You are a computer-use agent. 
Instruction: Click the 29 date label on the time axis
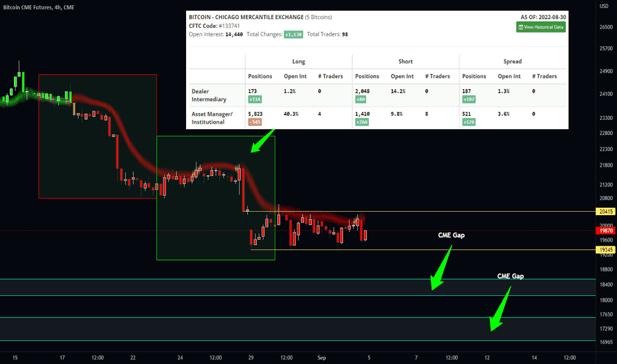pos(251,357)
